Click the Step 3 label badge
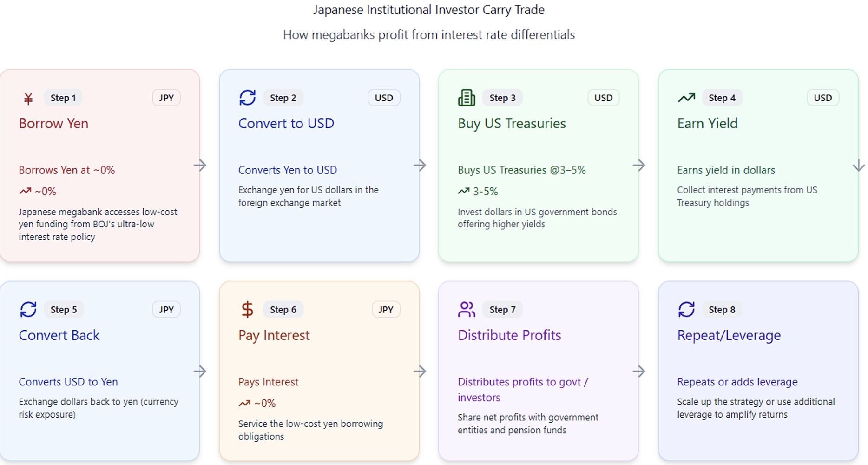This screenshot has height=465, width=868. click(x=502, y=98)
